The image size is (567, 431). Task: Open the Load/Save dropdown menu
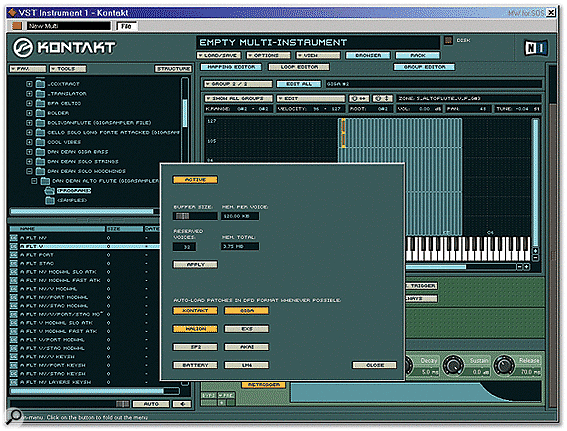[218, 55]
